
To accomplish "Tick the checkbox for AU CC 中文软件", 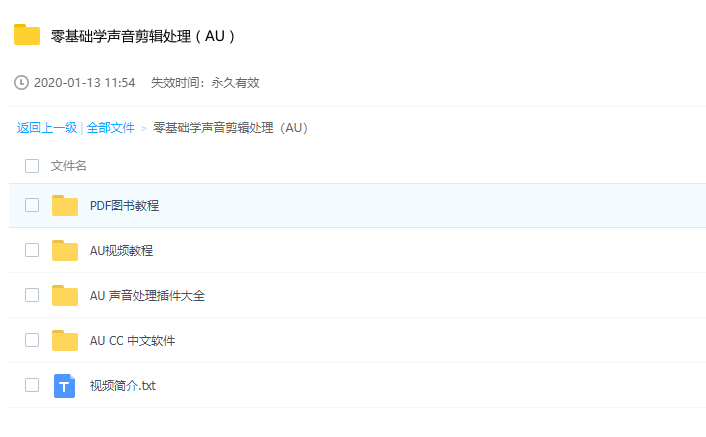I will pos(32,340).
